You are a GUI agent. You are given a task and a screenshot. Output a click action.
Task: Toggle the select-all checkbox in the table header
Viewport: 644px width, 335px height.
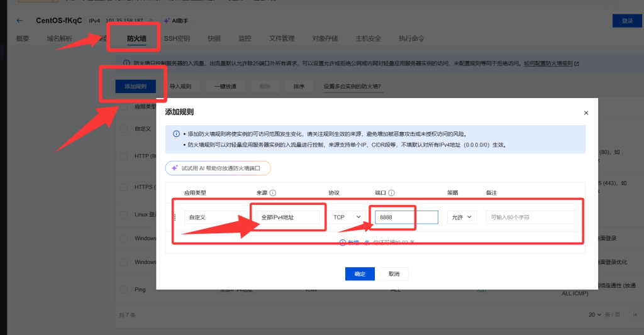(124, 107)
